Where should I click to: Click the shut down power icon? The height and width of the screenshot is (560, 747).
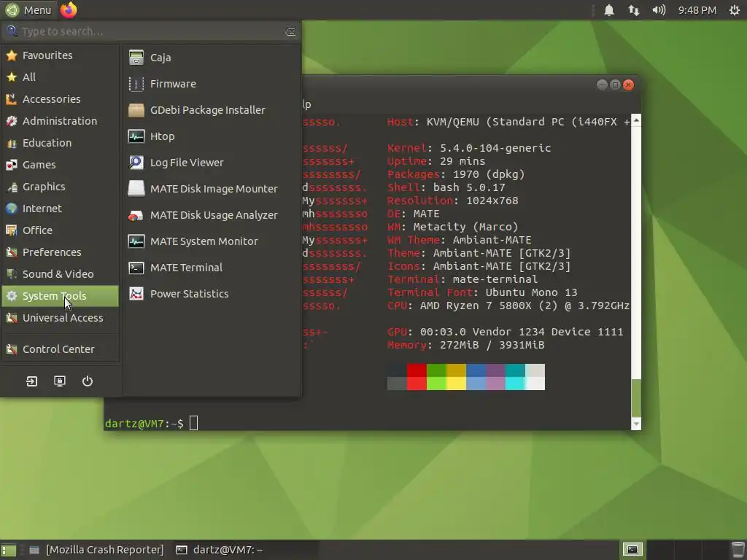point(88,381)
